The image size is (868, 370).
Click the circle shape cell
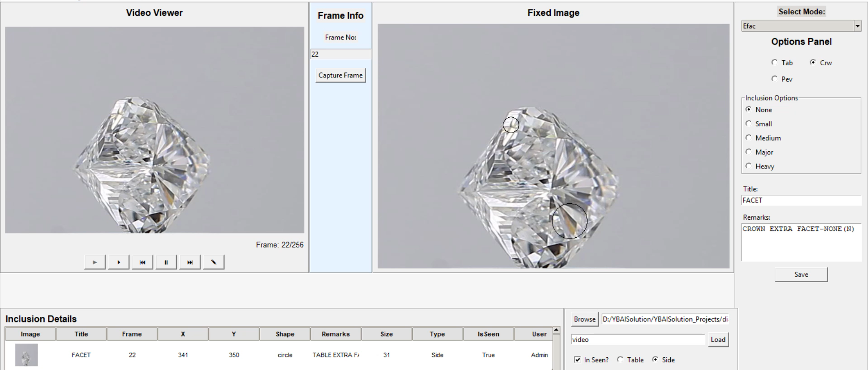[x=285, y=355]
